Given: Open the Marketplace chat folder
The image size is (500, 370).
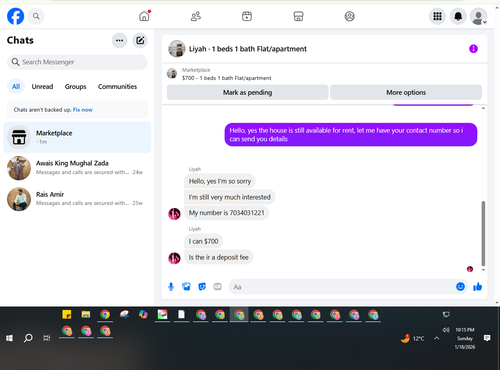Looking at the screenshot, I should click(x=77, y=137).
